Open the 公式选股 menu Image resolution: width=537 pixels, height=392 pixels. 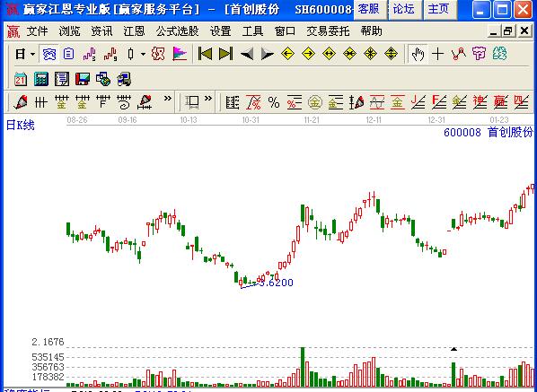coord(177,31)
